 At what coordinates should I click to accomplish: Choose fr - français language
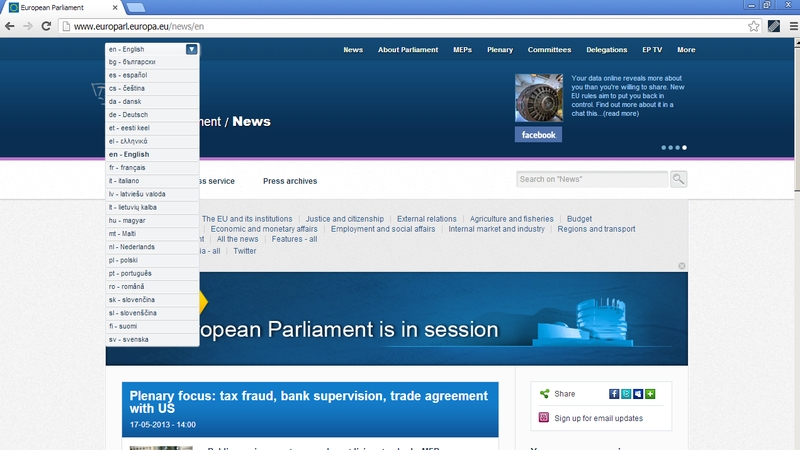coord(152,168)
